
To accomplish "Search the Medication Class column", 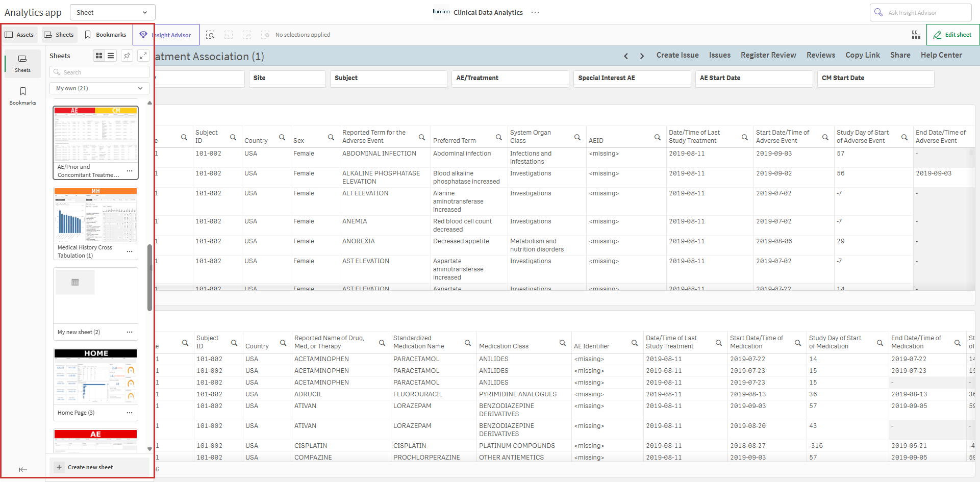I will coord(563,343).
